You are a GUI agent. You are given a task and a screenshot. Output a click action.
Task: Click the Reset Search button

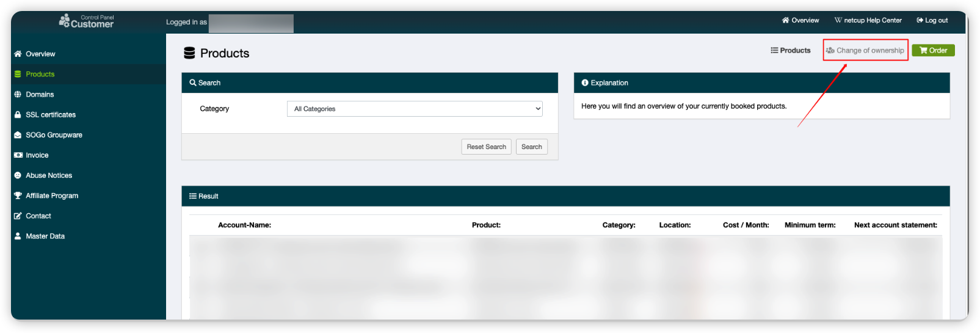pos(486,147)
